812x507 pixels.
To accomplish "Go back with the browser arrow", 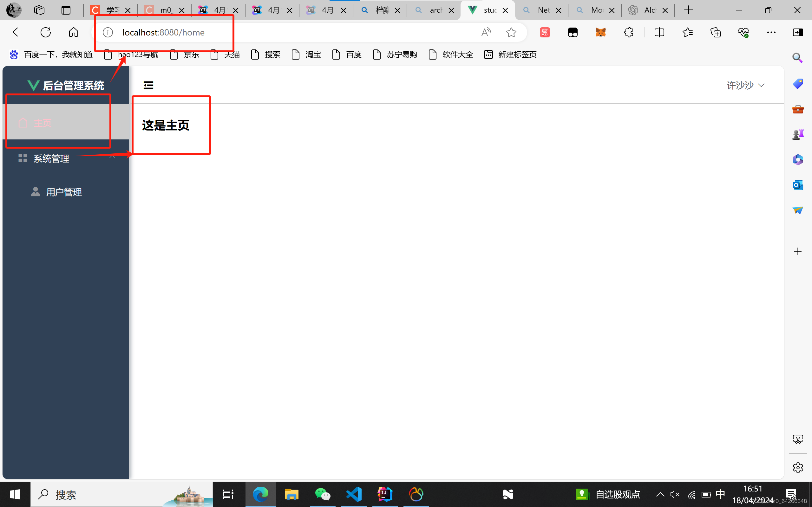I will point(17,33).
